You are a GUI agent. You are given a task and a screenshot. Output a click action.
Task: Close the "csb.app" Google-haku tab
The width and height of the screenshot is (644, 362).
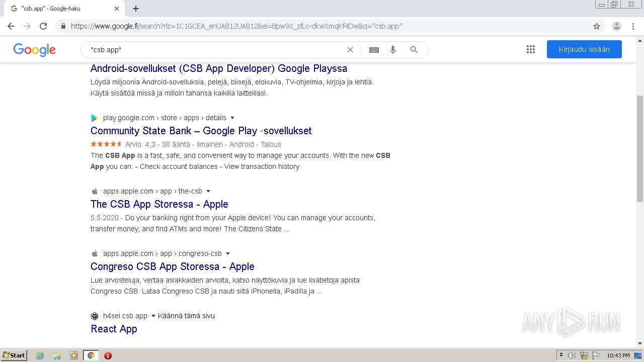117,9
